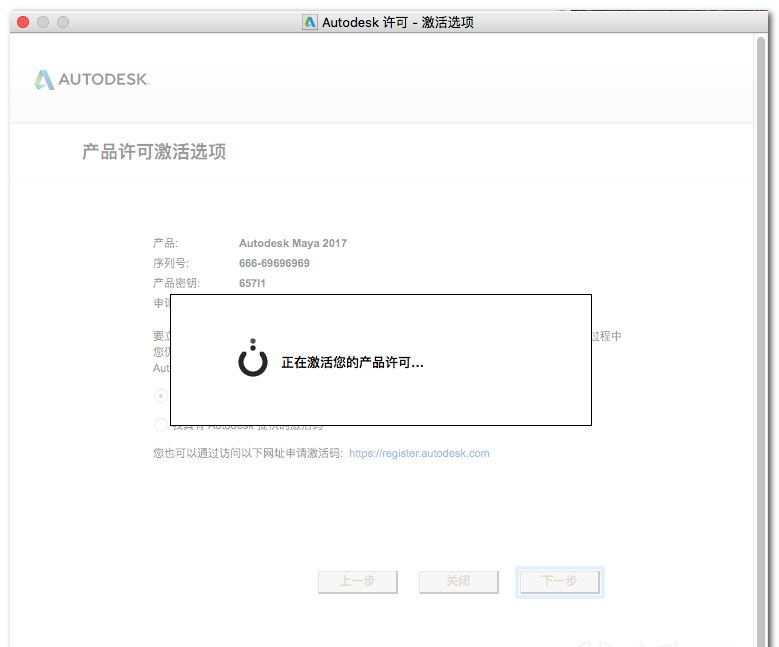
Task: Click the 关闭 (Close) button
Action: [x=459, y=581]
